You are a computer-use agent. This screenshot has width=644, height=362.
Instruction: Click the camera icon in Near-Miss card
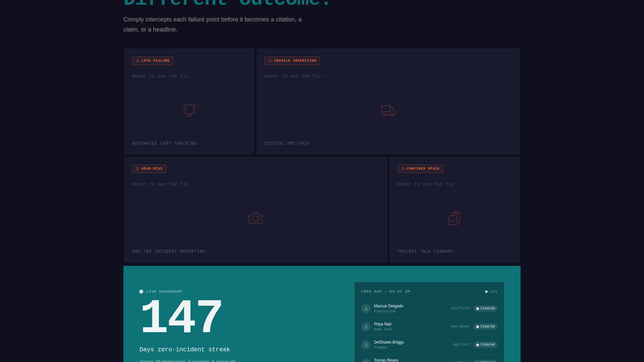click(256, 218)
